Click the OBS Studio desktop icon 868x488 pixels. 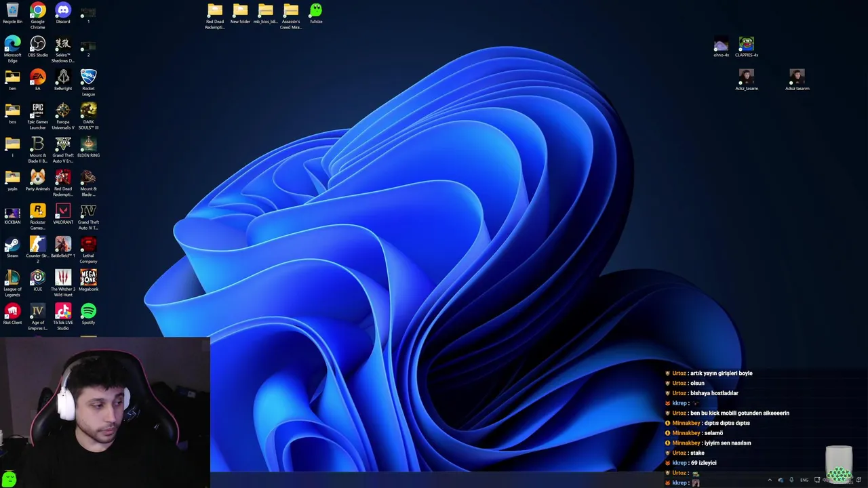(37, 47)
